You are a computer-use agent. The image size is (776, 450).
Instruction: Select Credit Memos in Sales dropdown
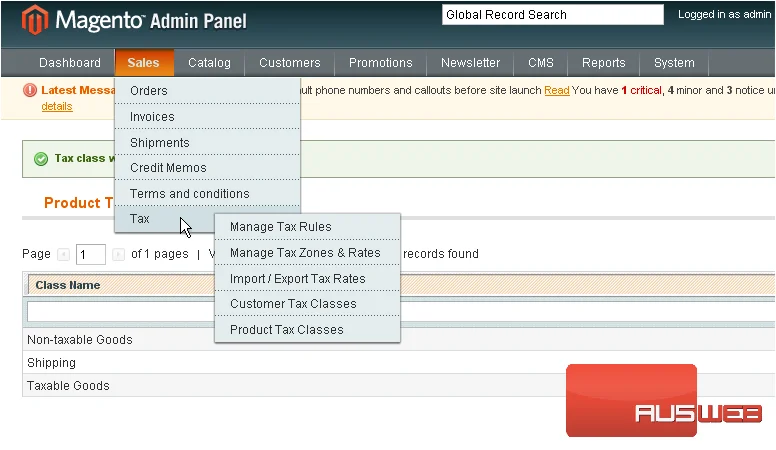(207, 168)
